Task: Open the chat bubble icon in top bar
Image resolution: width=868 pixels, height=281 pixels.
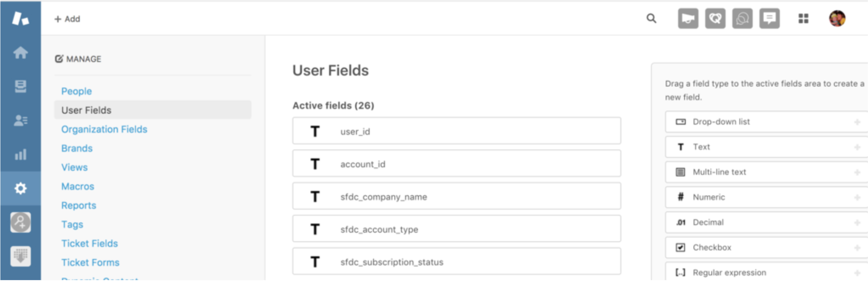Action: pyautogui.click(x=769, y=19)
